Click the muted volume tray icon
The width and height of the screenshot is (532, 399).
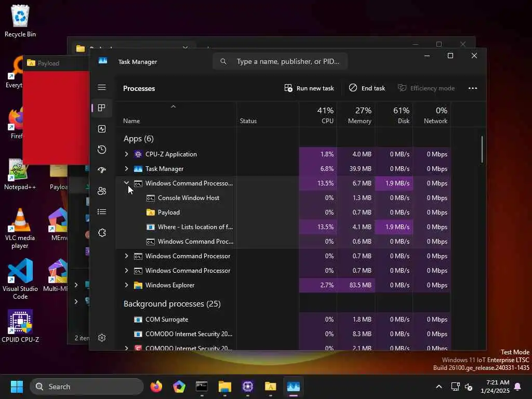coord(469,387)
